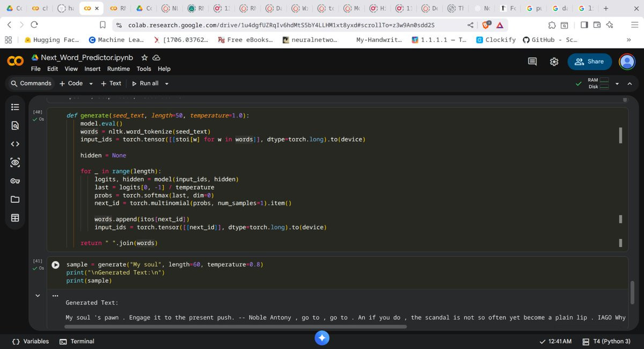Toggle the browser sidebar panel icon
The width and height of the screenshot is (644, 349).
tap(584, 25)
